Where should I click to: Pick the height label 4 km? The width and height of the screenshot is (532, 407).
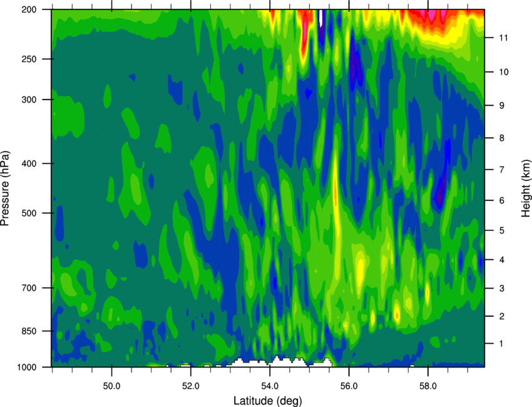(x=502, y=260)
